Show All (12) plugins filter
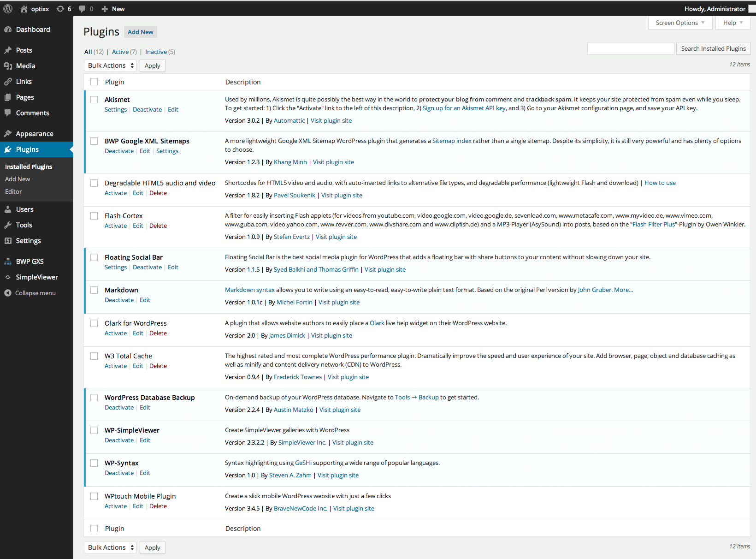This screenshot has height=559, width=756. pyautogui.click(x=94, y=52)
